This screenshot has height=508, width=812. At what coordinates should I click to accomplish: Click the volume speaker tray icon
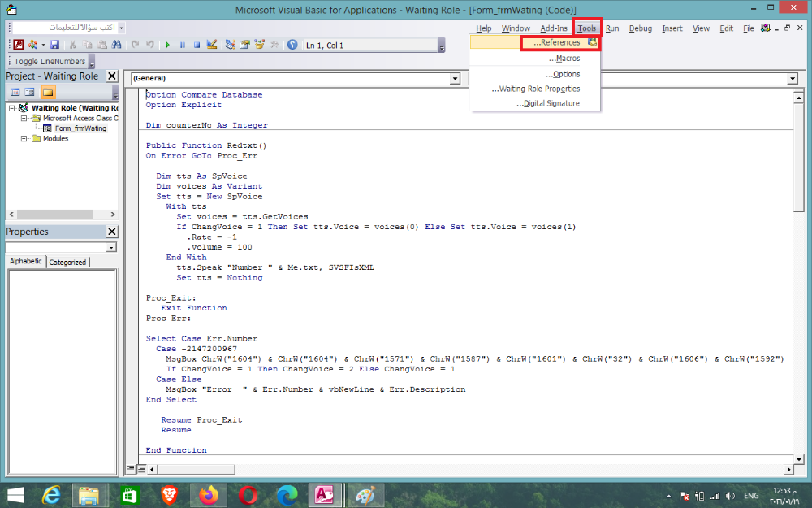(730, 496)
